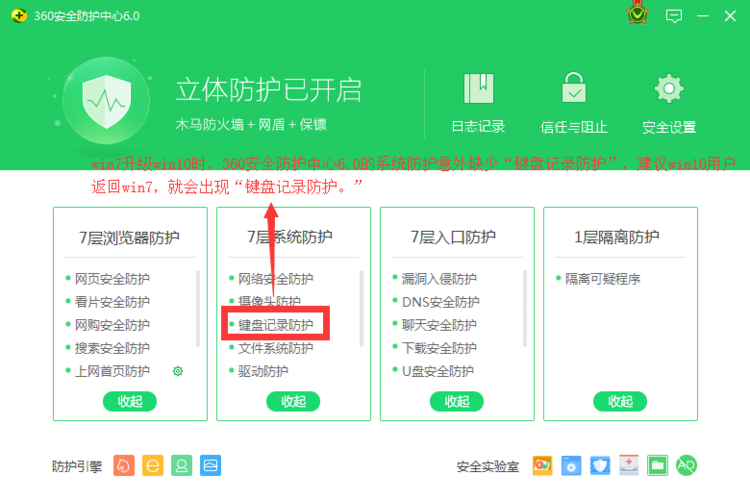This screenshot has height=500, width=750.
Task: Select 网购安全防护 item
Action: click(112, 324)
